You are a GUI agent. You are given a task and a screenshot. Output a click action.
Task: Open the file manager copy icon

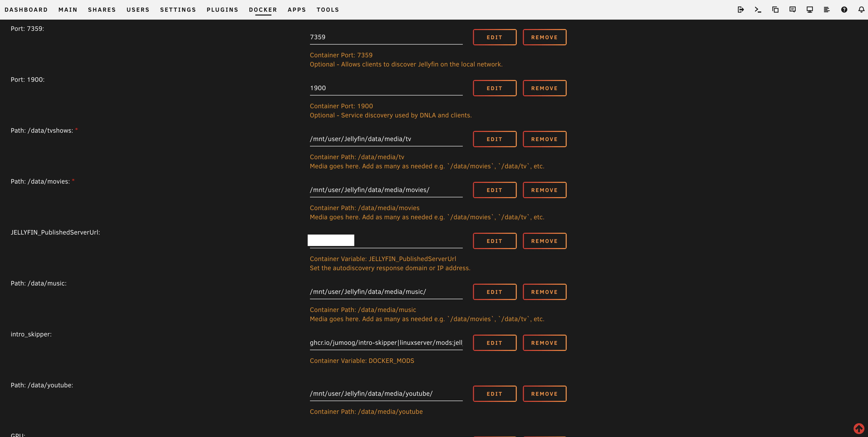(775, 9)
